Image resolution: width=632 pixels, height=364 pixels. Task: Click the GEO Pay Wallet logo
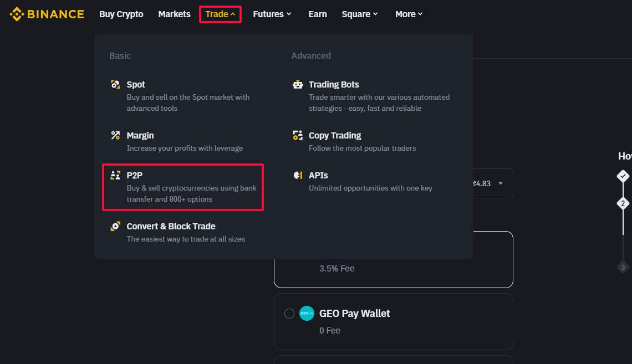pos(307,313)
